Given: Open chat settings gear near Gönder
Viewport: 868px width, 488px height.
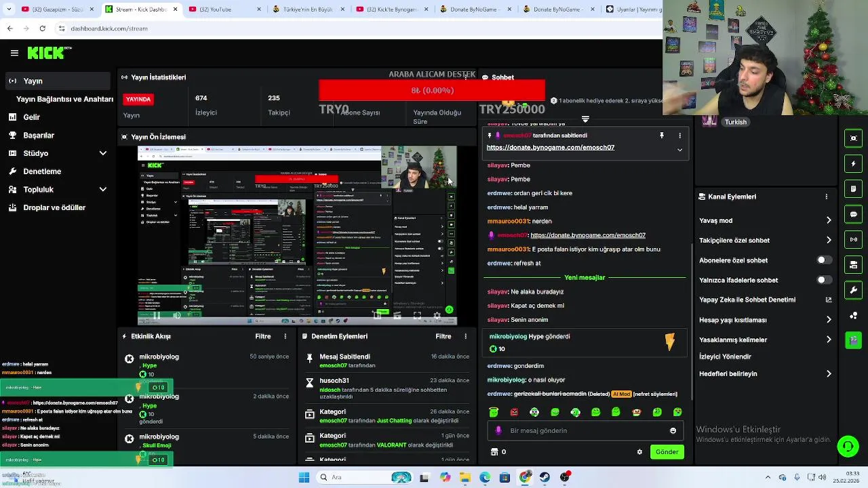Looking at the screenshot, I should click(639, 452).
